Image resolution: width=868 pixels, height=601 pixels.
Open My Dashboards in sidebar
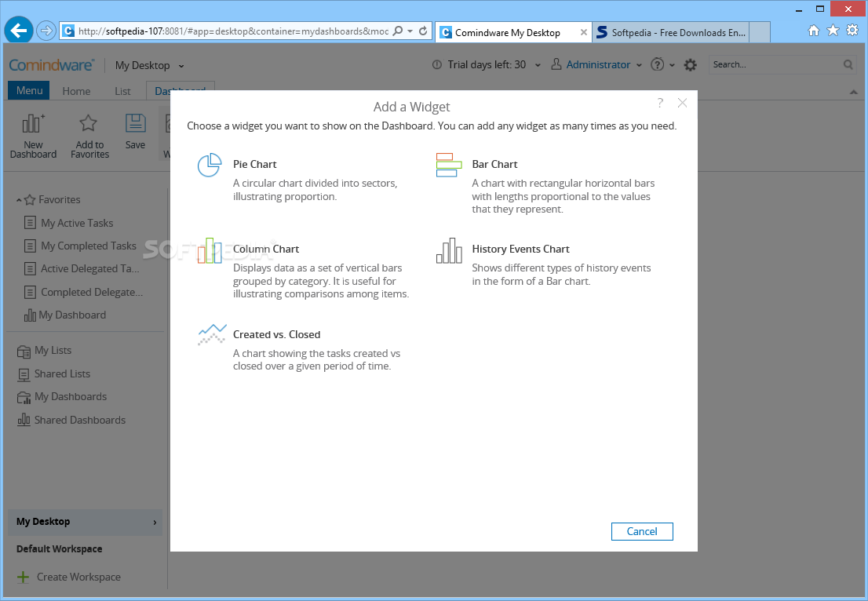[71, 397]
